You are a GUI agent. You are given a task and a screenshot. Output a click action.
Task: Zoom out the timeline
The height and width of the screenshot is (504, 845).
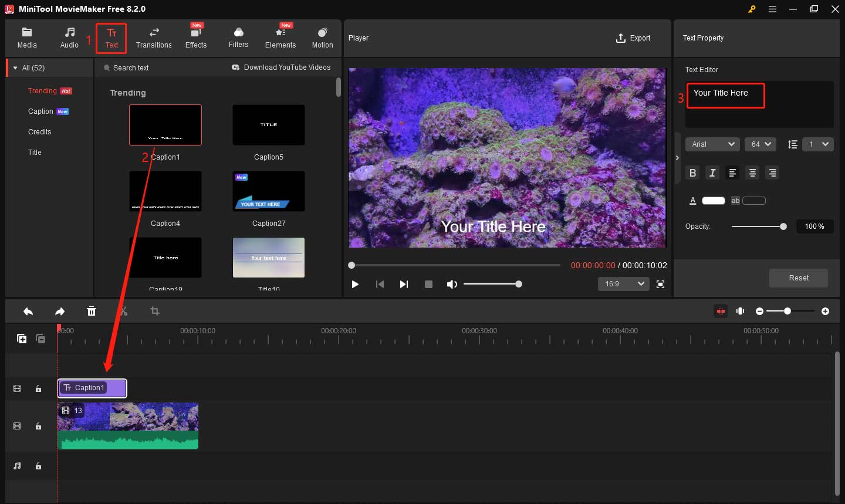coord(759,311)
